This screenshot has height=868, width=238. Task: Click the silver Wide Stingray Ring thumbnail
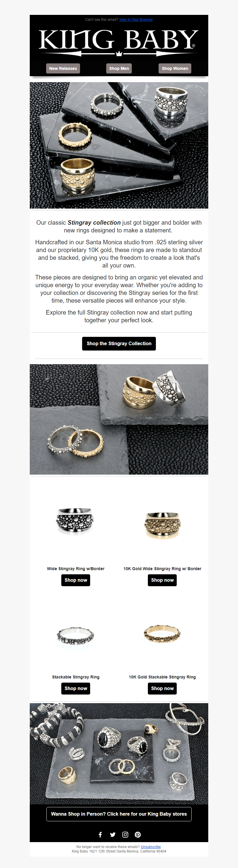coord(75,522)
